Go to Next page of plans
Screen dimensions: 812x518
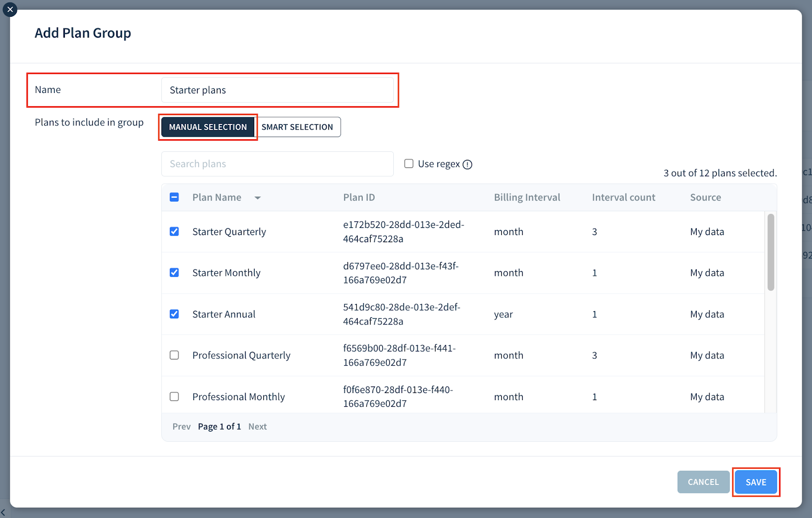pos(257,427)
